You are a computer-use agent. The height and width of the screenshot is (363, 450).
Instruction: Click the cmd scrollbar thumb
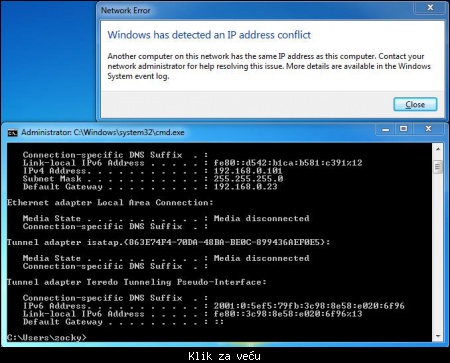[438, 167]
